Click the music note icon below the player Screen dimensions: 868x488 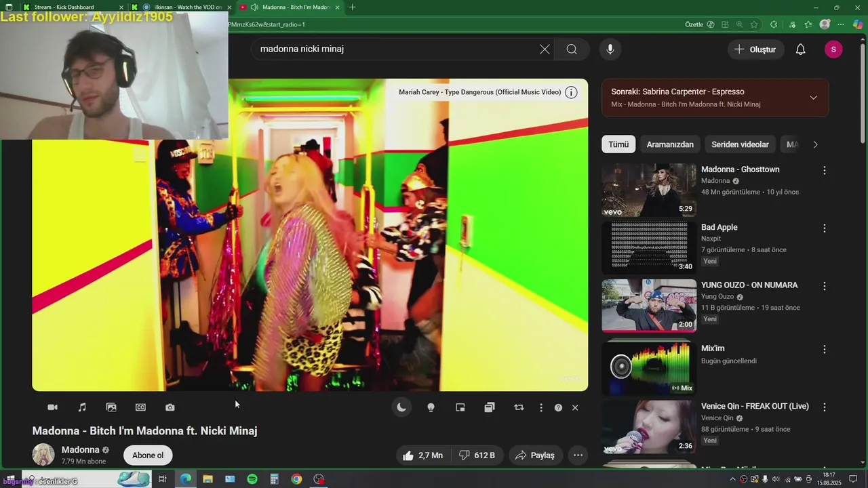coord(82,407)
